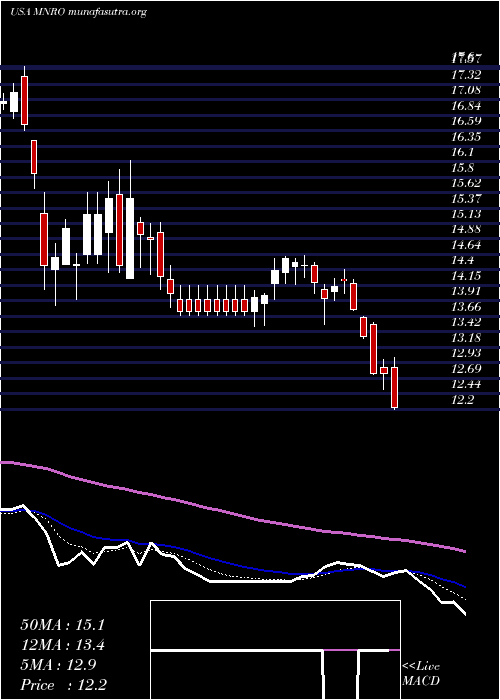Click the 16.1 price axis label

click(x=462, y=153)
